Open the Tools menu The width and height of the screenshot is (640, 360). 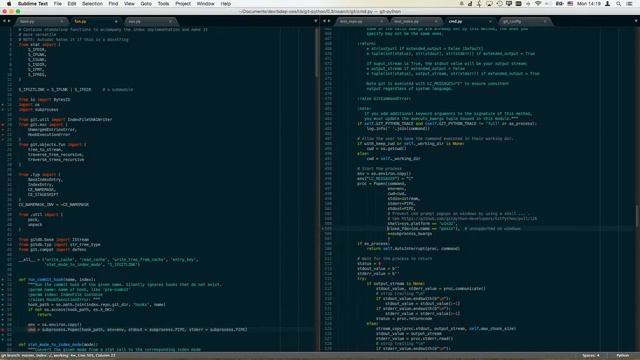[163, 4]
